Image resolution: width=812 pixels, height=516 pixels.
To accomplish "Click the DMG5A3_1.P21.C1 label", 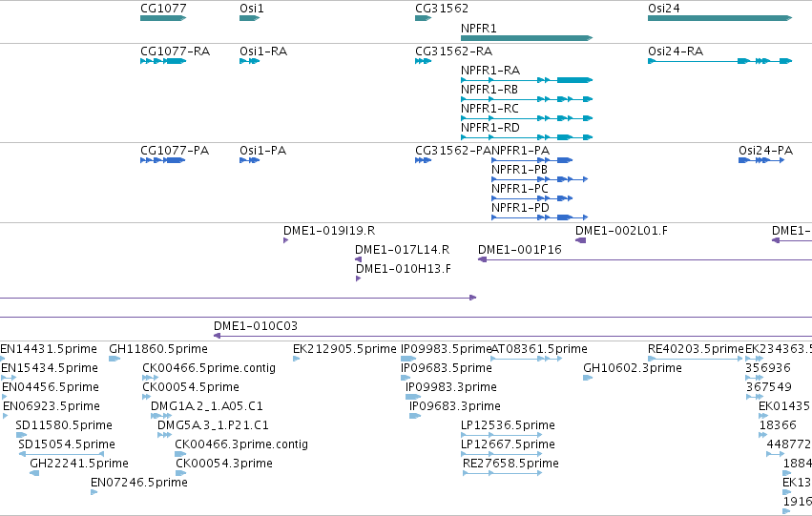I will pyautogui.click(x=214, y=426).
